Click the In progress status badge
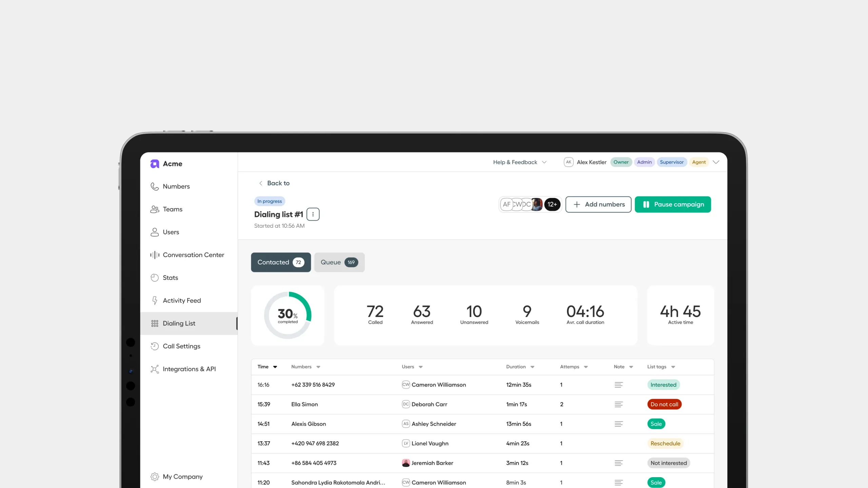868x488 pixels. 270,201
